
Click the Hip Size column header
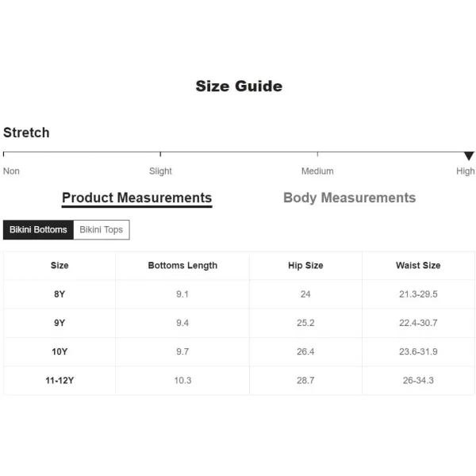click(305, 265)
